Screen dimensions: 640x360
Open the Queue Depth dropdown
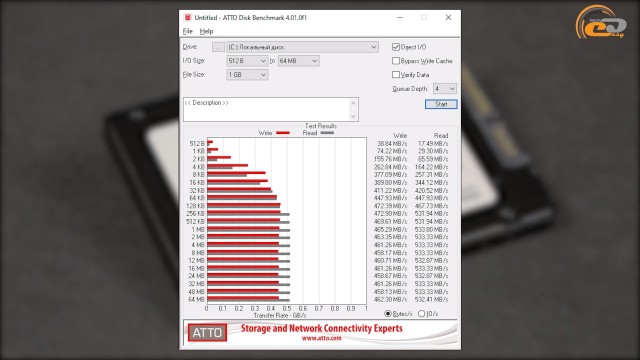tap(444, 89)
